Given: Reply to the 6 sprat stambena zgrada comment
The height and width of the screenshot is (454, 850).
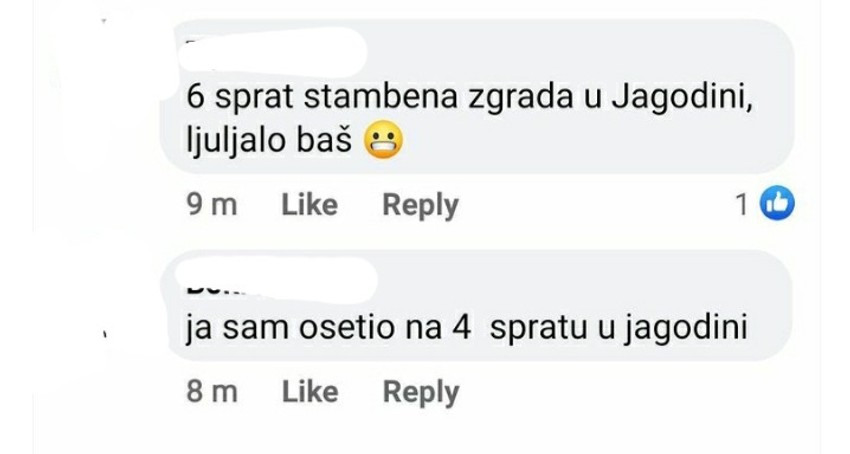Looking at the screenshot, I should click(421, 206).
